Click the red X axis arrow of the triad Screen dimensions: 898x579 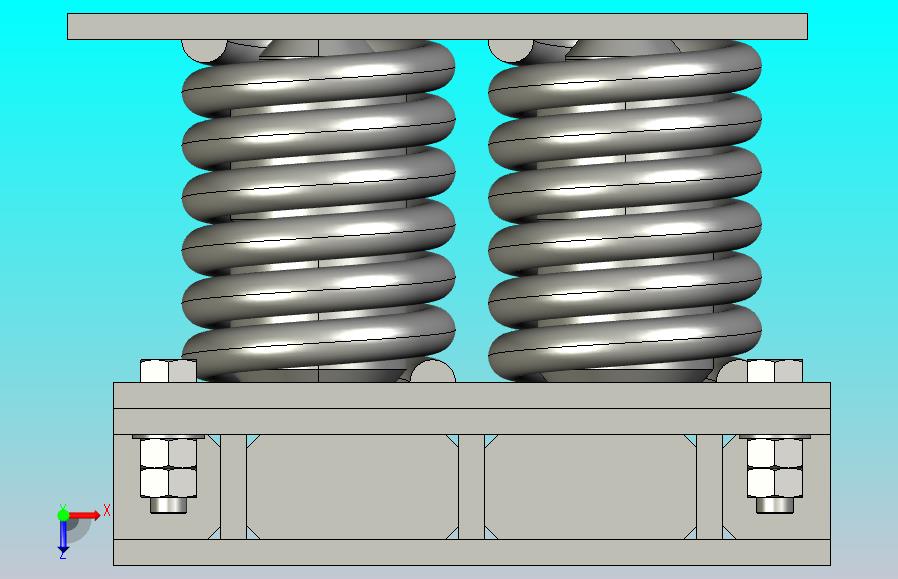click(85, 515)
